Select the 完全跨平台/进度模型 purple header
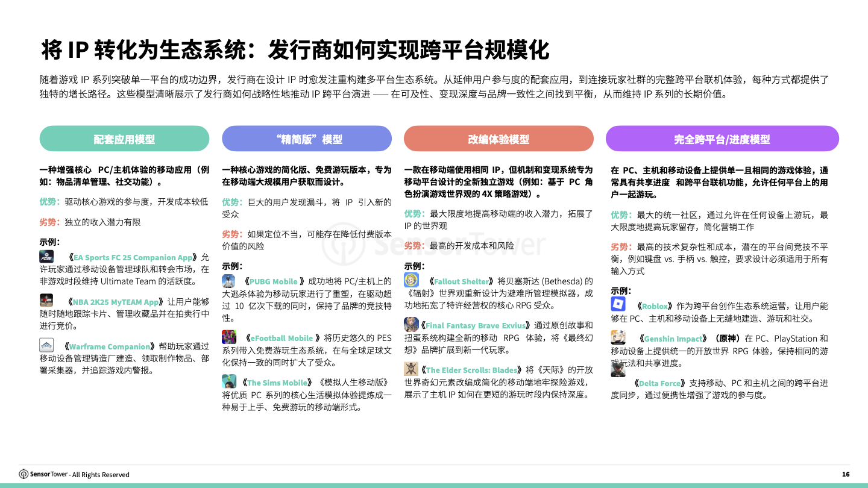The height and width of the screenshot is (488, 868). pyautogui.click(x=722, y=139)
